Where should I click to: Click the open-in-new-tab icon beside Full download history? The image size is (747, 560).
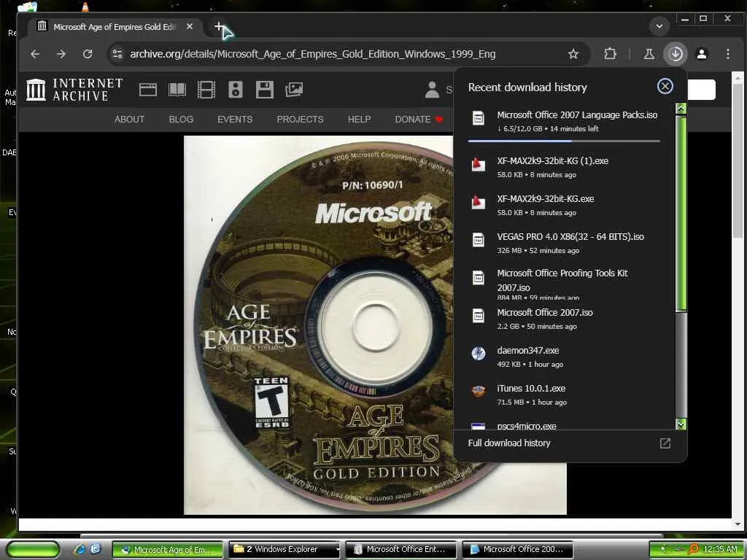click(x=665, y=443)
